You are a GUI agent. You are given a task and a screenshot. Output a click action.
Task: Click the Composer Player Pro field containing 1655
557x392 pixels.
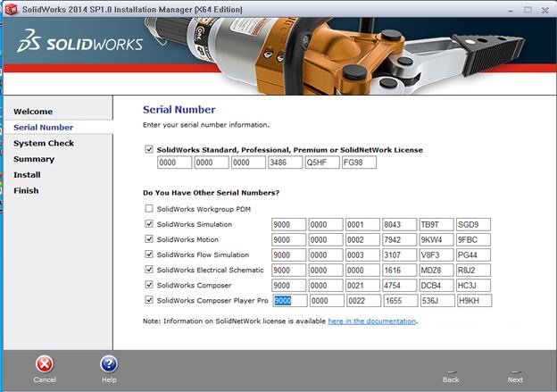point(401,301)
